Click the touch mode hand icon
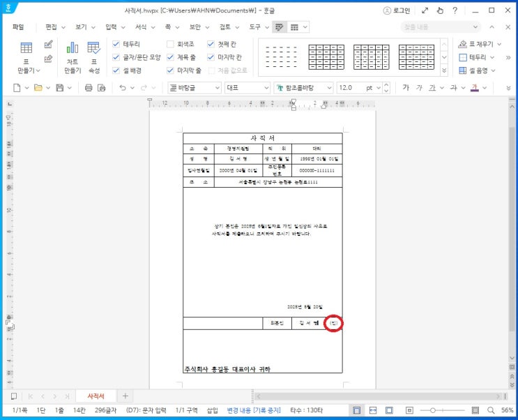 440,10
